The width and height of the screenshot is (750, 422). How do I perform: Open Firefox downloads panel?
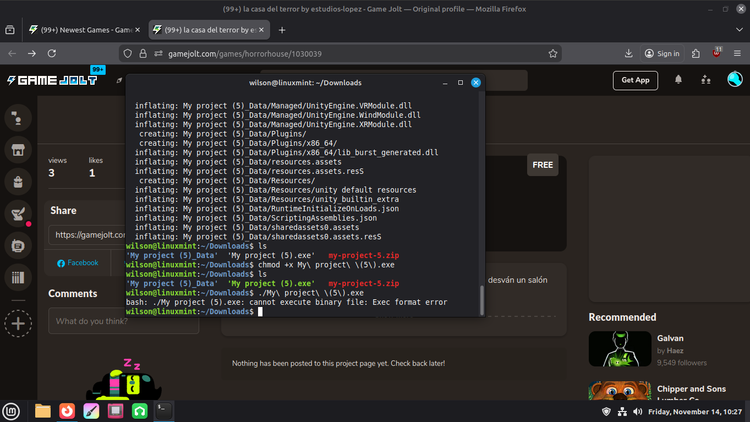point(629,54)
